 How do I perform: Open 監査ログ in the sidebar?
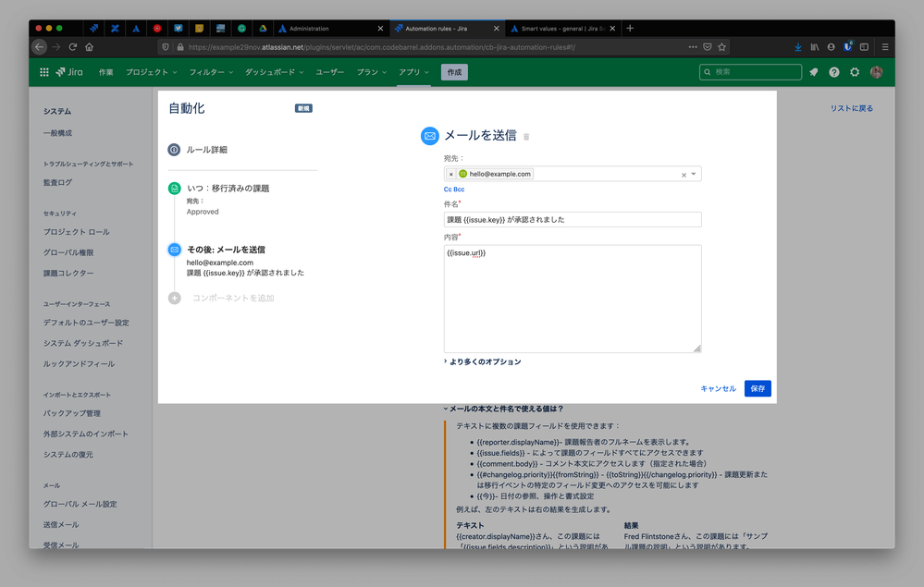[x=57, y=182]
